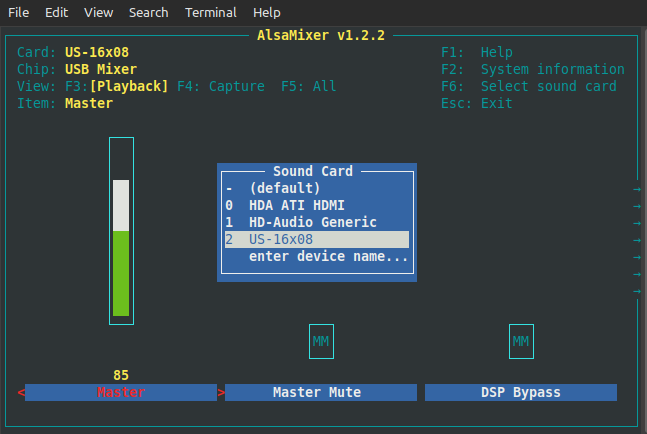Screen dimensions: 647x434
Task: Click the Master volume value 85
Action: pyautogui.click(x=121, y=375)
